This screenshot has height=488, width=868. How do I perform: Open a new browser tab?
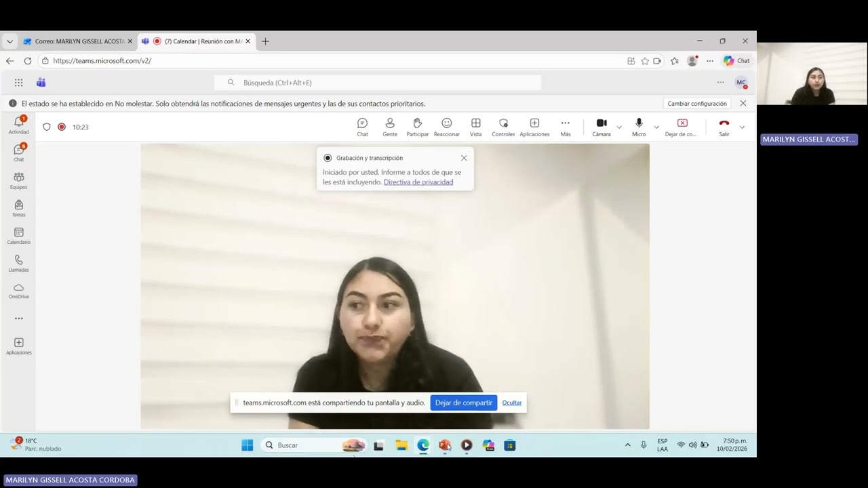coord(265,41)
